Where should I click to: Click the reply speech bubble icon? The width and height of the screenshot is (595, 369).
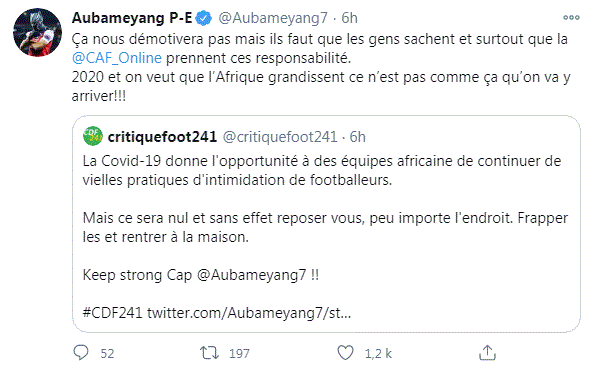coord(81,353)
